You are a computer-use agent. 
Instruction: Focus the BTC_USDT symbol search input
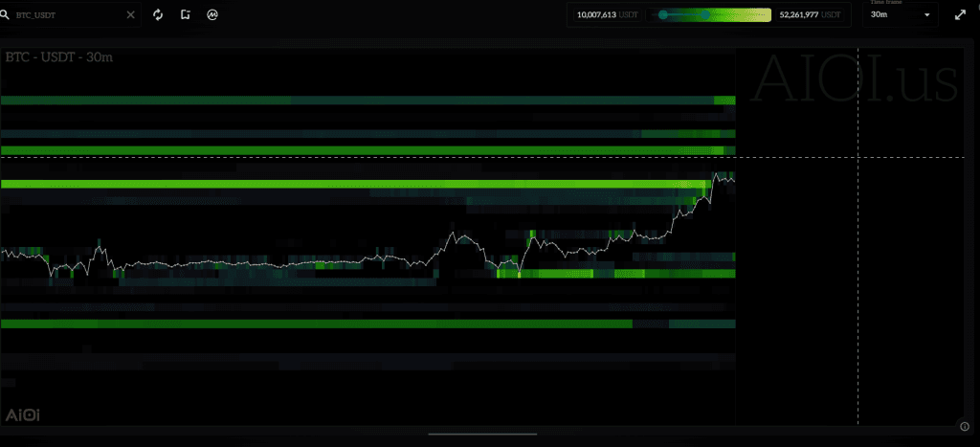coord(67,15)
